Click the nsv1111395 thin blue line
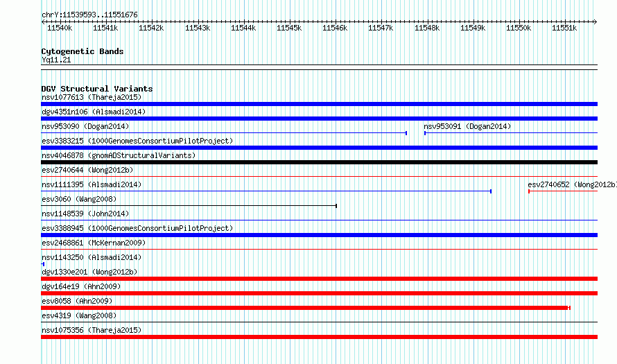617x364 pixels. click(x=266, y=191)
